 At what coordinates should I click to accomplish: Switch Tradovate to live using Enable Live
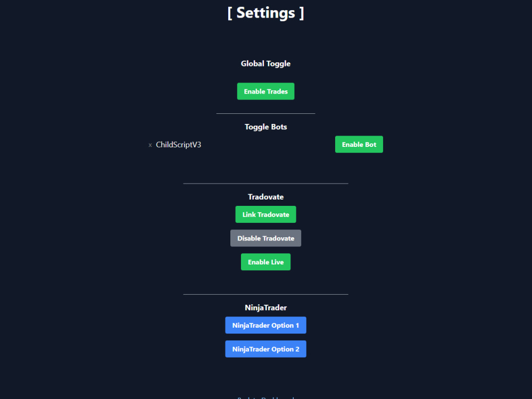[265, 262]
